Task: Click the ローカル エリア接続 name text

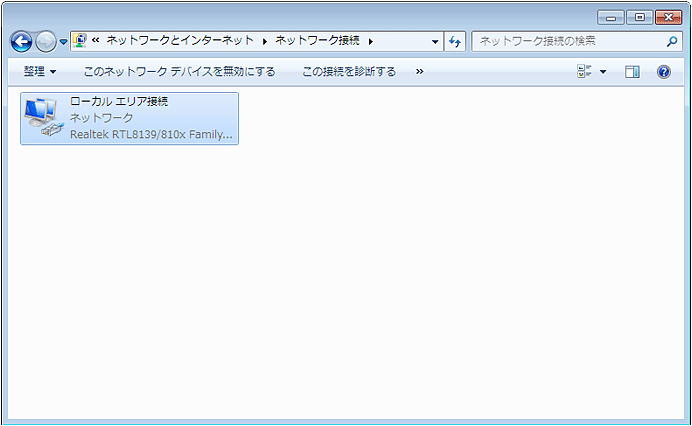Action: point(119,102)
